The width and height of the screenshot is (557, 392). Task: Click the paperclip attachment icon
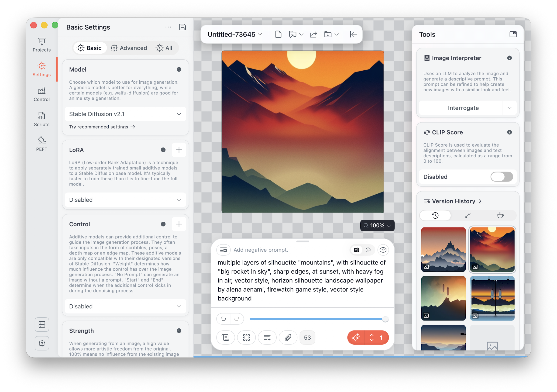(288, 337)
